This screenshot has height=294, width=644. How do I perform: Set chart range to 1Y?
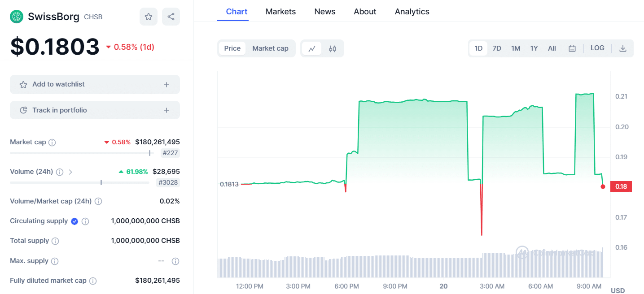(x=534, y=48)
